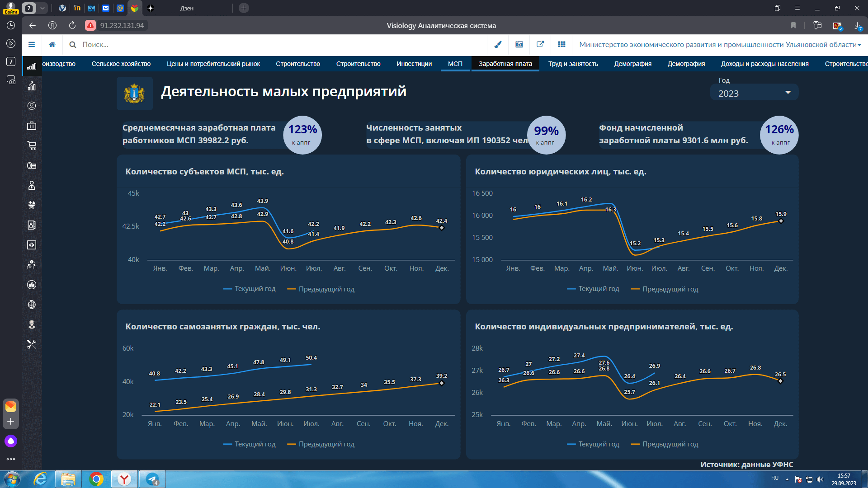The width and height of the screenshot is (868, 488).
Task: Open the wrench and tools sidebar section
Action: click(x=32, y=344)
